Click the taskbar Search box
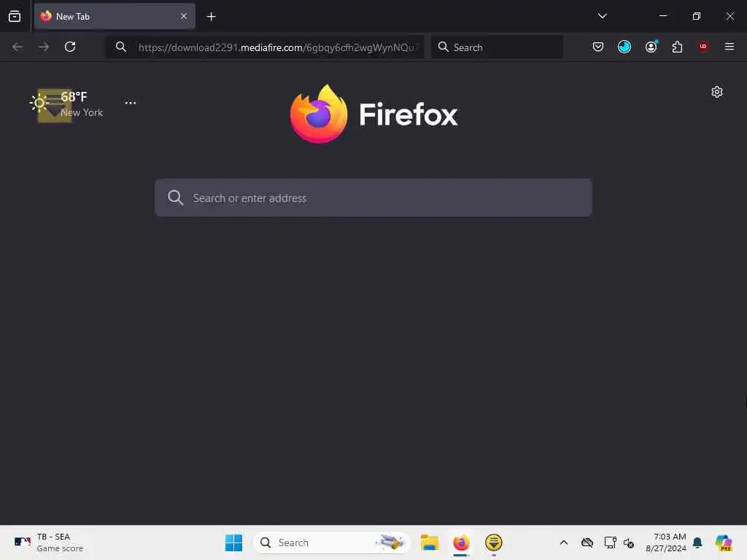This screenshot has height=560, width=747. click(x=332, y=542)
